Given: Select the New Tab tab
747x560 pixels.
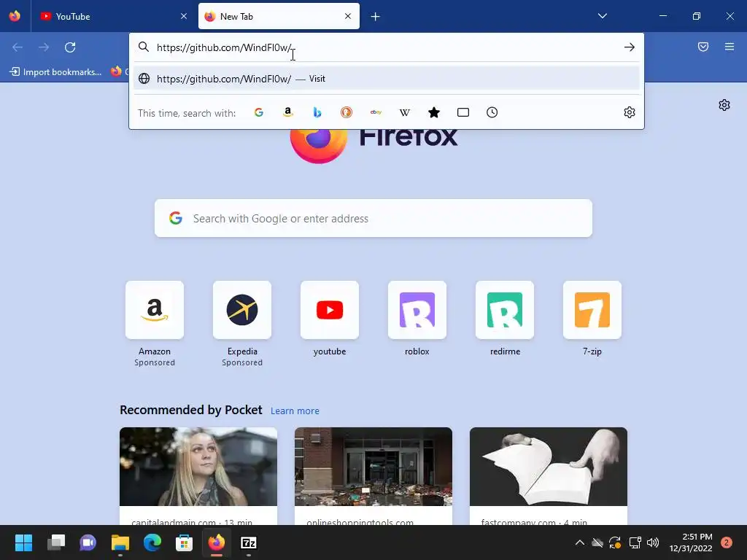Looking at the screenshot, I should [x=279, y=16].
